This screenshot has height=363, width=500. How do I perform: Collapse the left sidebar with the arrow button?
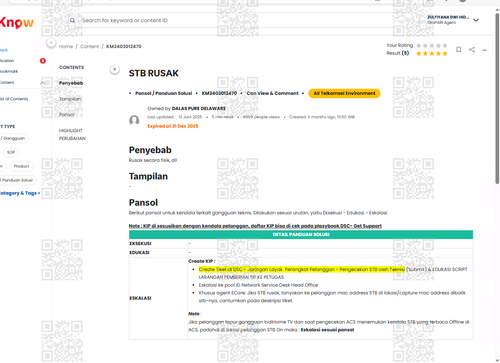51,43
